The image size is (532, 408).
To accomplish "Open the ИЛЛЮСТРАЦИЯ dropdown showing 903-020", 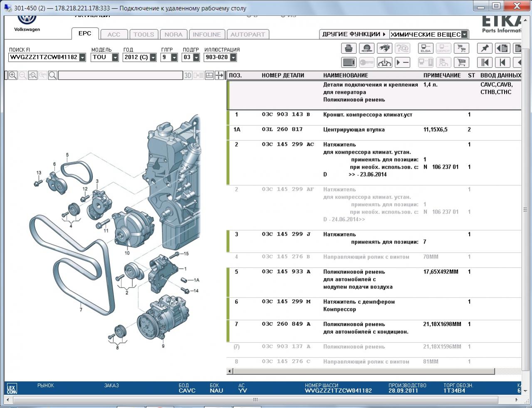I will coord(233,57).
